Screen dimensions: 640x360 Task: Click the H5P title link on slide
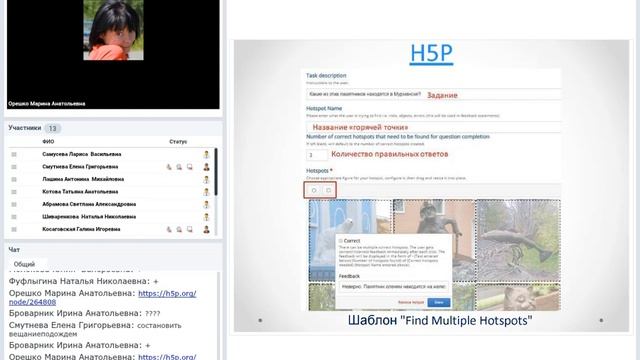pos(431,54)
